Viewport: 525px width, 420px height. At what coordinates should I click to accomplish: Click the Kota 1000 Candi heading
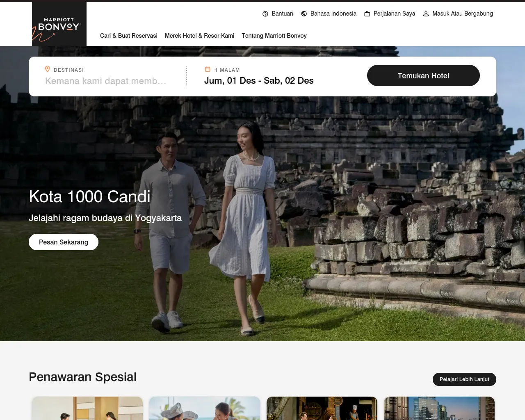90,197
